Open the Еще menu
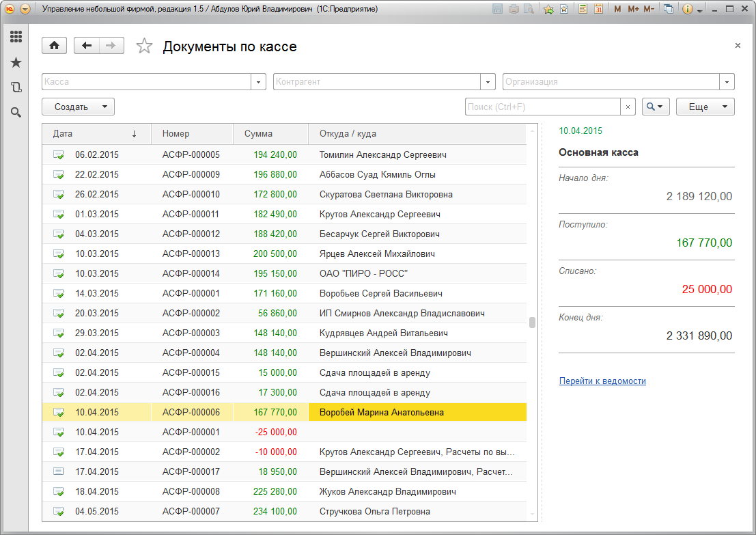756x535 pixels. pos(705,107)
